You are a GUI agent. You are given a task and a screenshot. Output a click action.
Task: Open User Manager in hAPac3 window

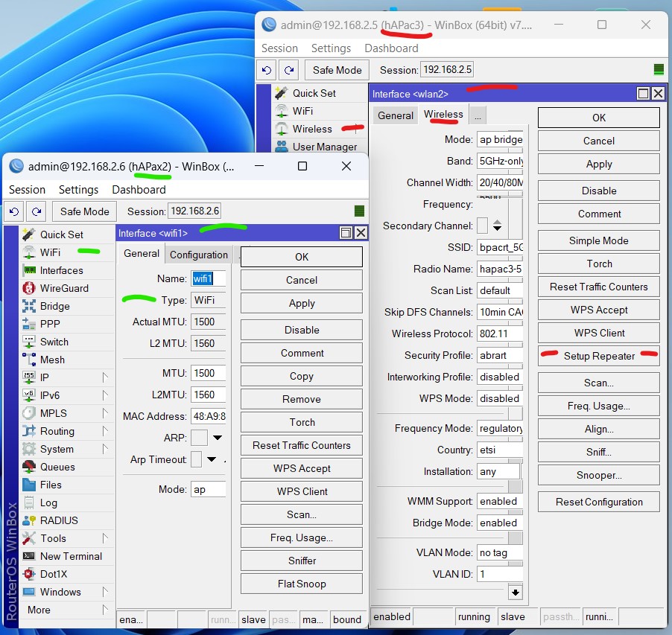[324, 147]
